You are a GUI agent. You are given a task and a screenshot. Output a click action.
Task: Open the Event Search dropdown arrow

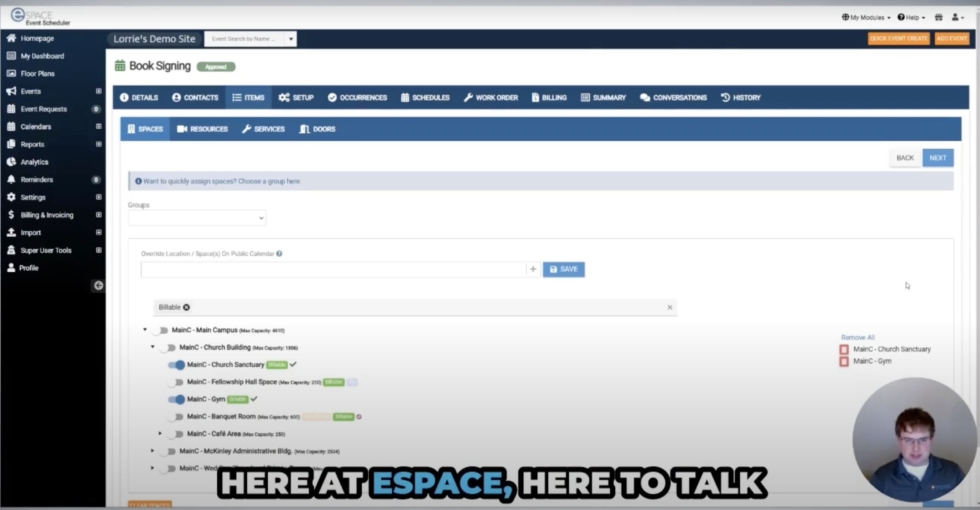point(291,39)
